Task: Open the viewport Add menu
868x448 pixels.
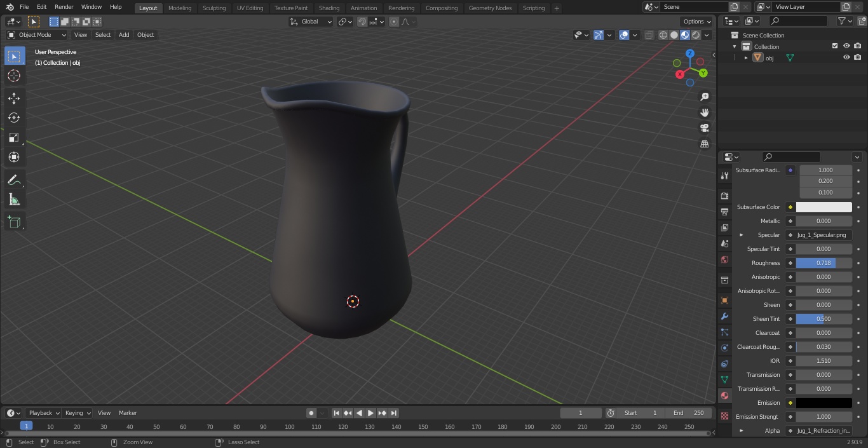Action: coord(124,35)
